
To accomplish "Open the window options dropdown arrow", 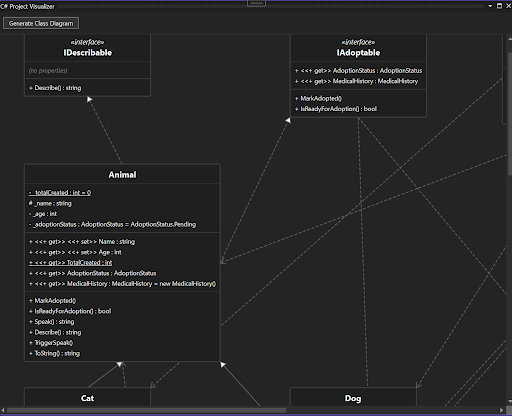I will click(x=490, y=6).
